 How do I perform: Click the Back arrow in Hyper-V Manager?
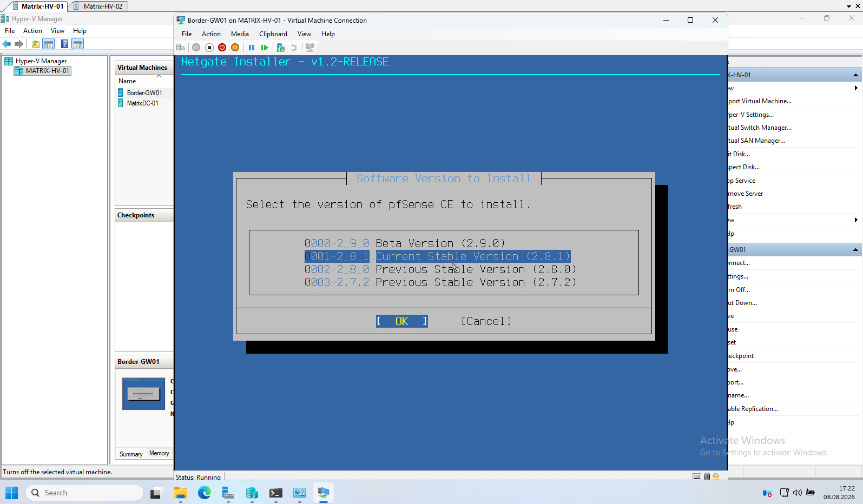7,44
